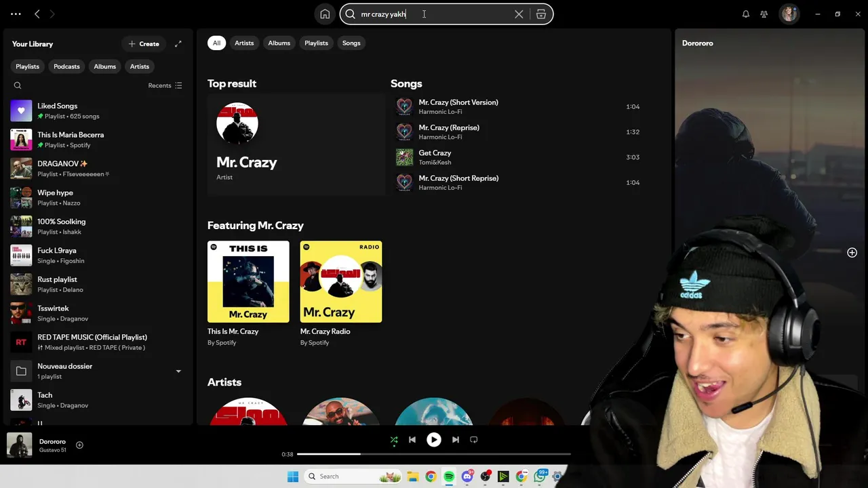Open Tsswirtek single

98,313
